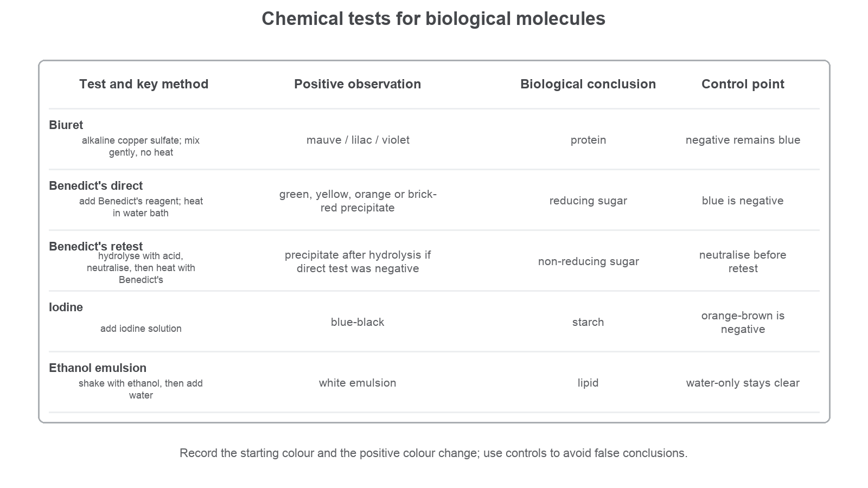Click the 'non-reducing sugar' conclusion cell
Screen dimensions: 868x488
click(588, 261)
